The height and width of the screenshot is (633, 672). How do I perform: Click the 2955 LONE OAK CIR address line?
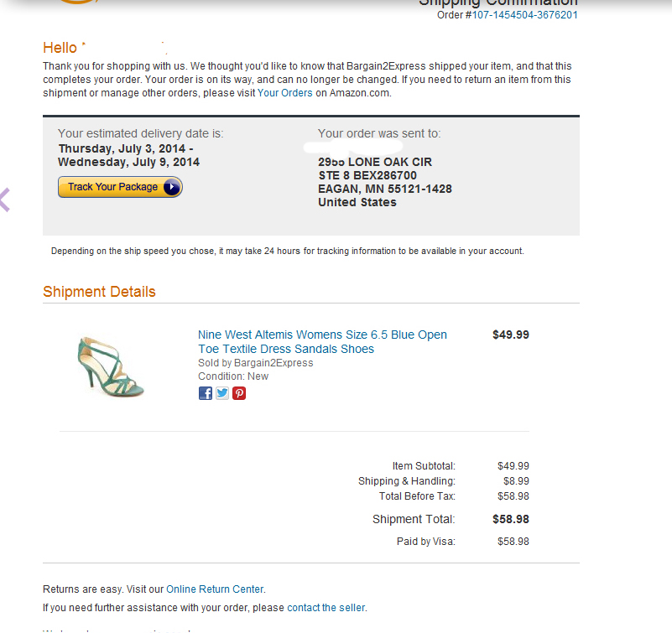click(x=375, y=162)
